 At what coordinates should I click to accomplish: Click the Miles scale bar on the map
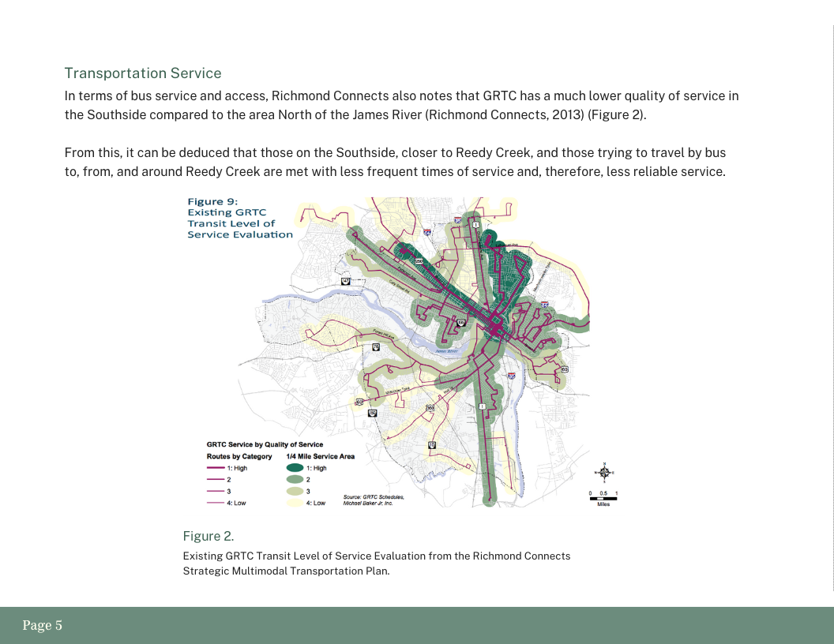[x=603, y=499]
